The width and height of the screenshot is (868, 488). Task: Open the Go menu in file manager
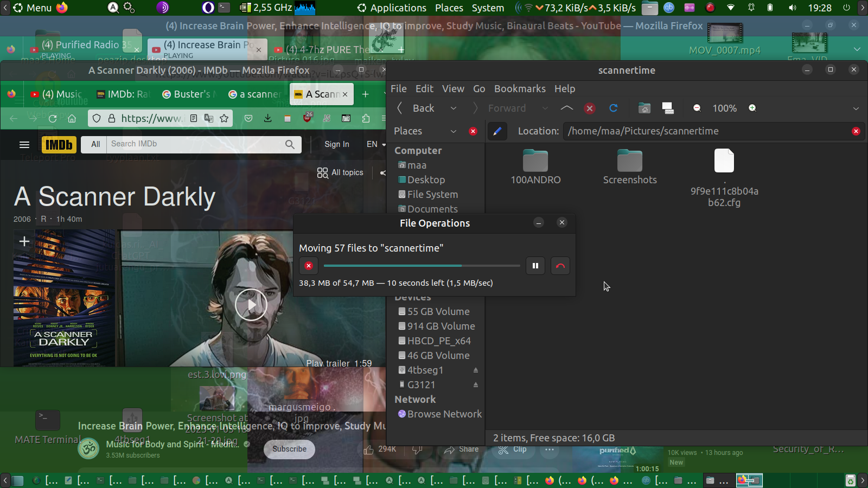pos(479,89)
